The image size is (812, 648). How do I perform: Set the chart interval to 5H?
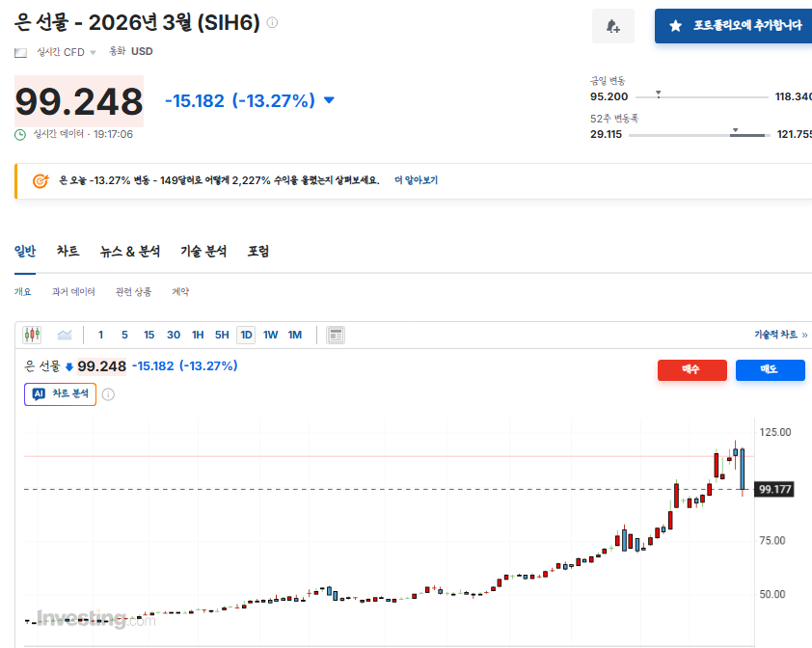coord(222,335)
